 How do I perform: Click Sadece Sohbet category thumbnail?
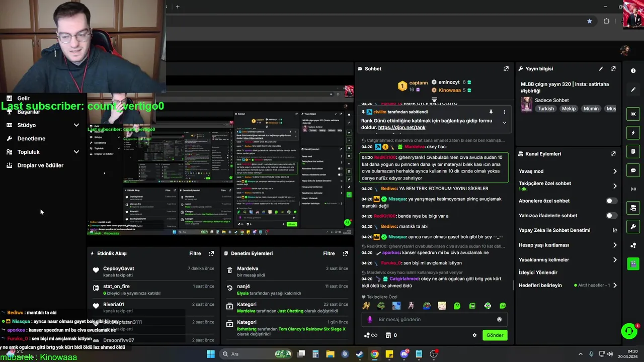coord(527,104)
